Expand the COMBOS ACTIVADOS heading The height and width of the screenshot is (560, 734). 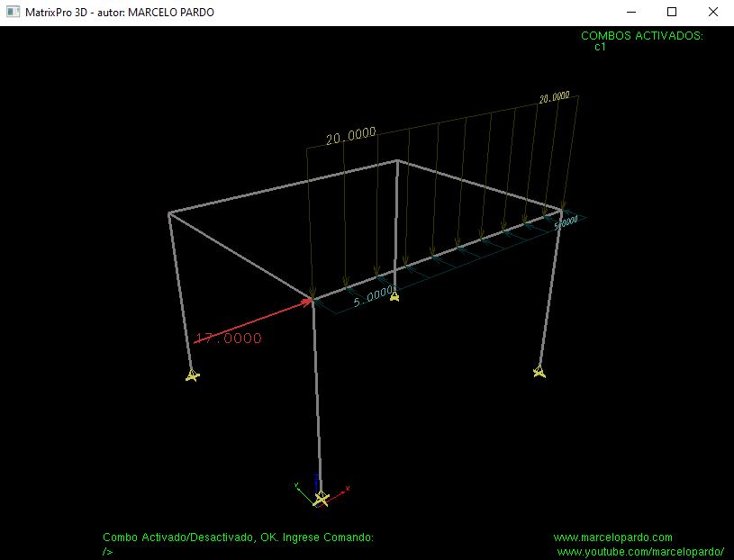[x=642, y=37]
